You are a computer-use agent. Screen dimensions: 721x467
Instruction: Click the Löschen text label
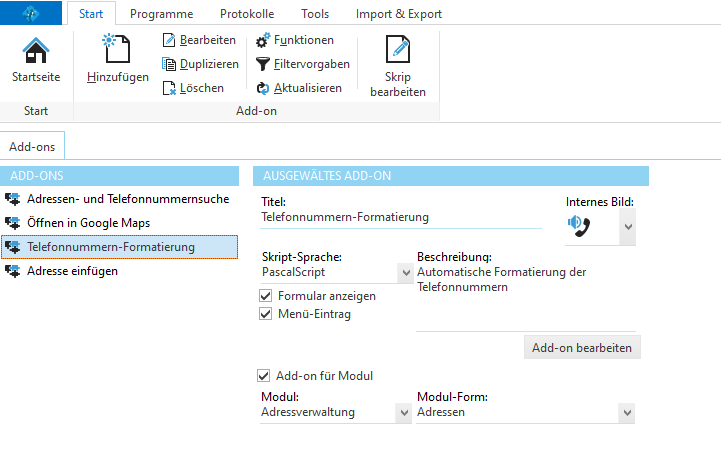(x=202, y=88)
